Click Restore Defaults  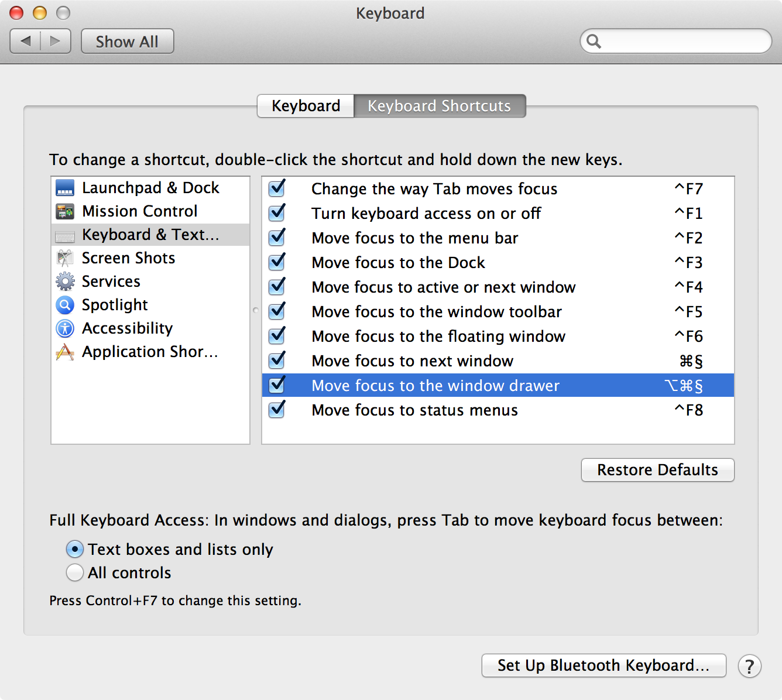(x=657, y=470)
